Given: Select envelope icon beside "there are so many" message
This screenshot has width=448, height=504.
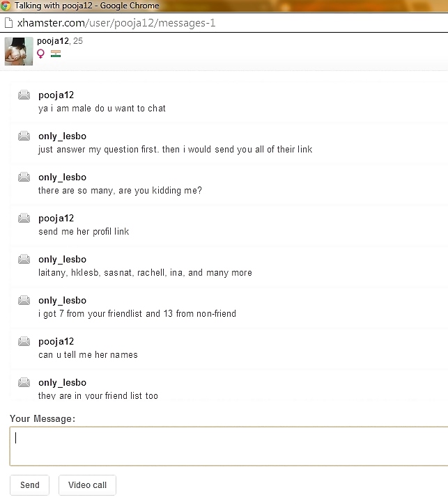Looking at the screenshot, I should point(24,177).
